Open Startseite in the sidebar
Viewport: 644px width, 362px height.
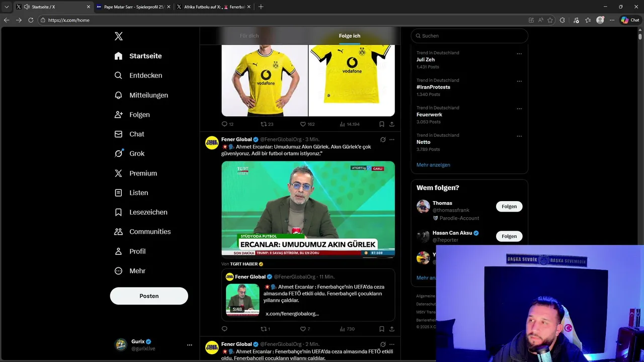pyautogui.click(x=138, y=56)
